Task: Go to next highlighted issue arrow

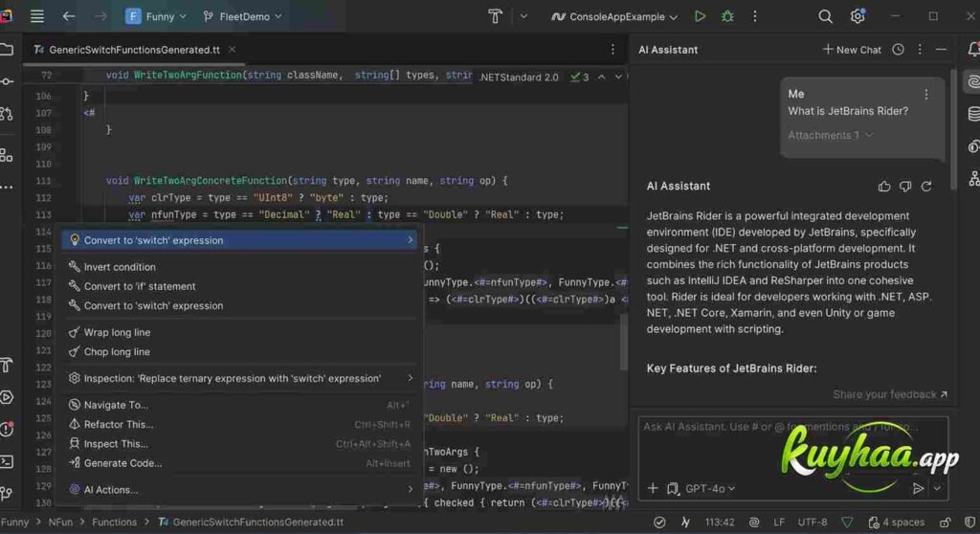Action: [x=618, y=77]
